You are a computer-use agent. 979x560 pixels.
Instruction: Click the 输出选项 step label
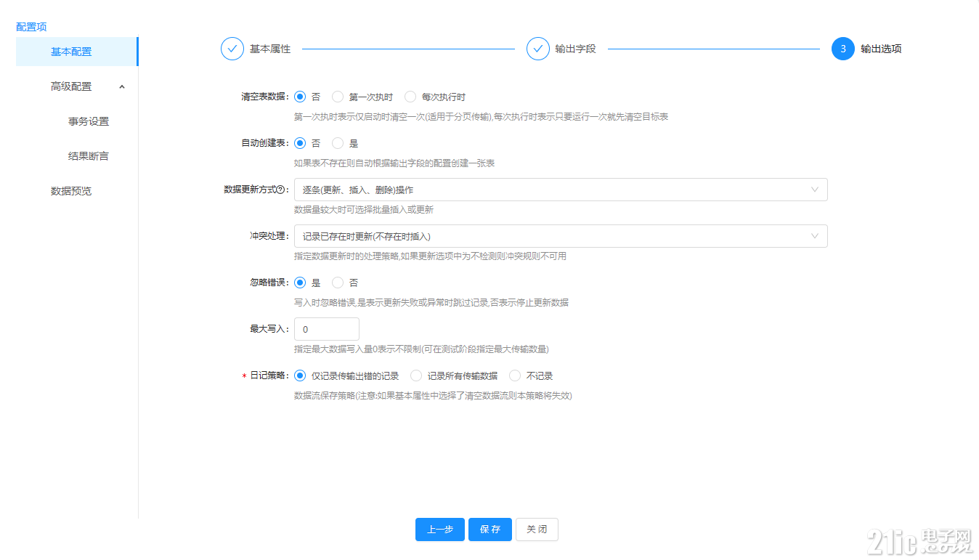click(881, 49)
